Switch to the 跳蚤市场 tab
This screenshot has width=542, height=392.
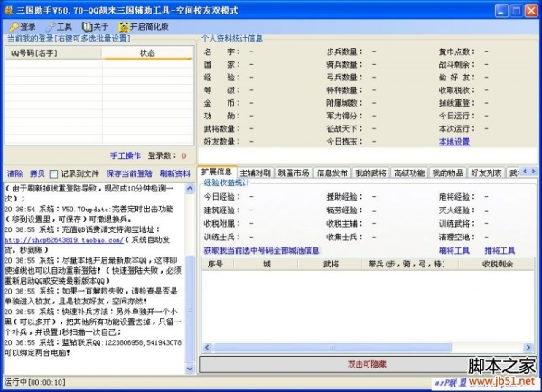(294, 173)
